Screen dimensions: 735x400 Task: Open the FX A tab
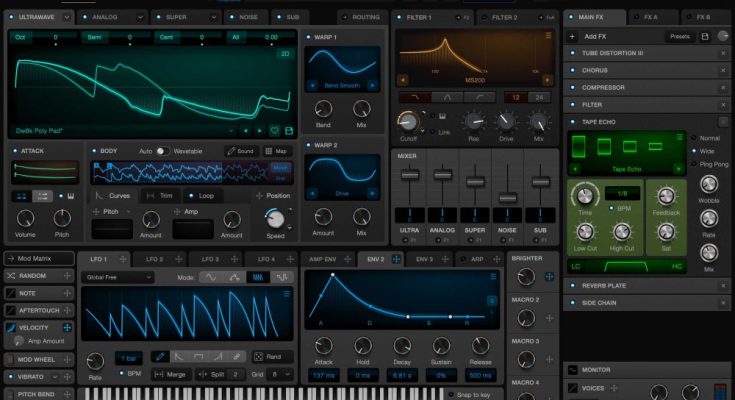654,17
